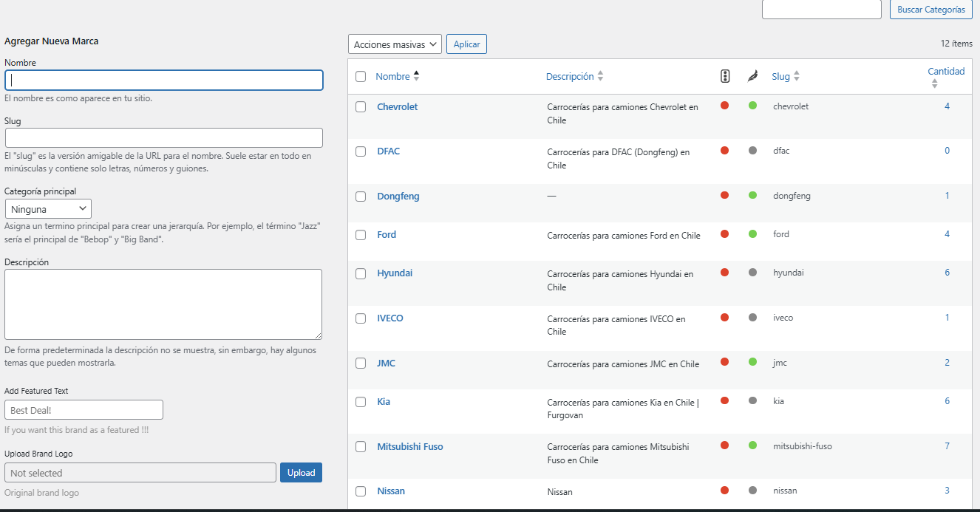Viewport: 980px width, 512px height.
Task: Click the red SEO dot for IVECO
Action: click(x=724, y=317)
